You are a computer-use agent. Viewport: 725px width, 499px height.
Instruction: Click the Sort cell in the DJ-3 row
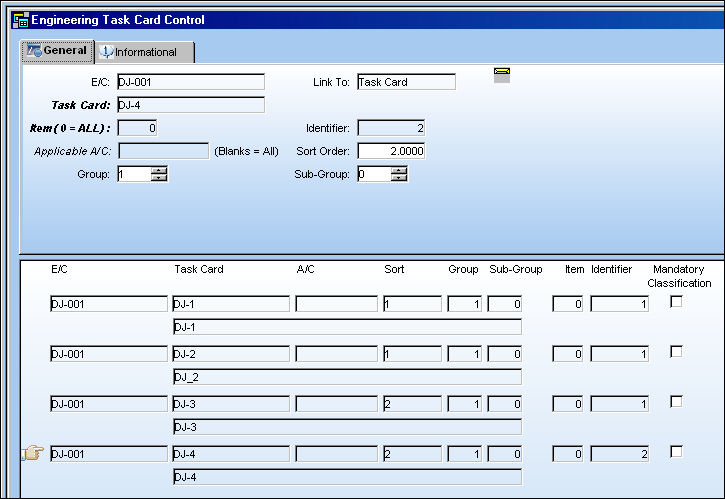[x=412, y=404]
